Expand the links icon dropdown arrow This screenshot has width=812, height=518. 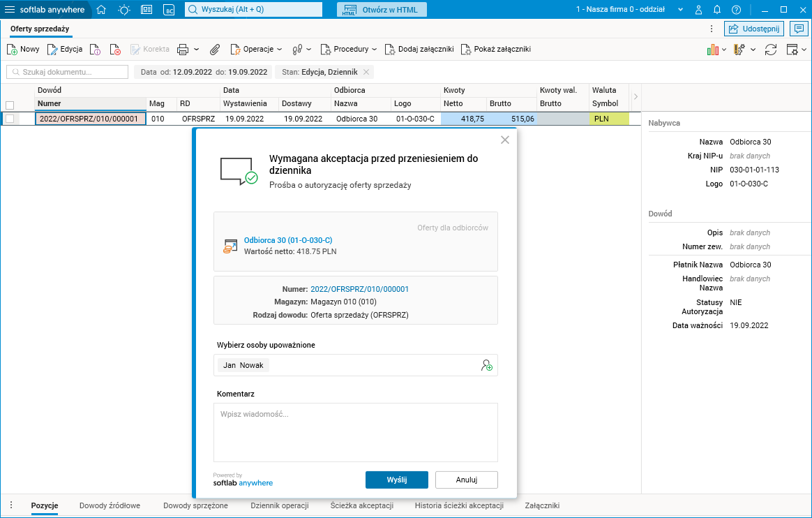308,49
